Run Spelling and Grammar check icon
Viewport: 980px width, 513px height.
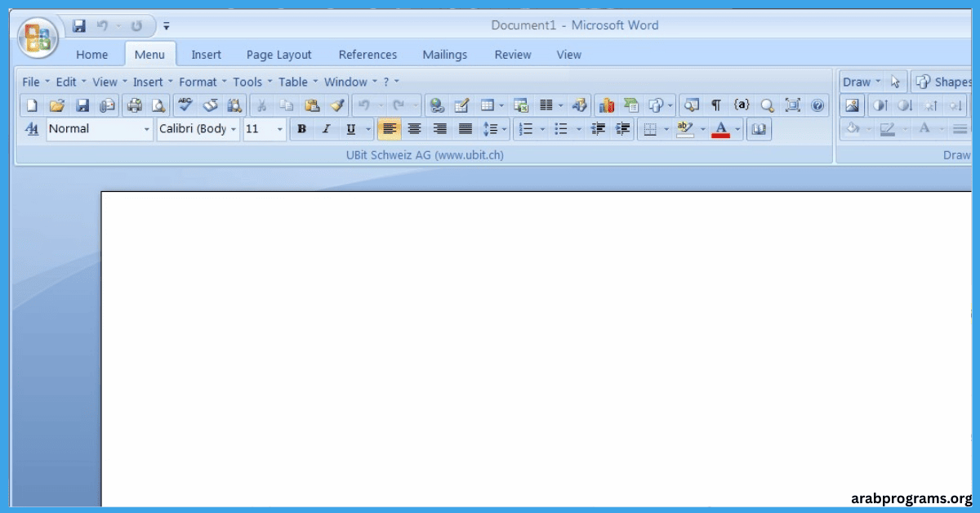(185, 105)
